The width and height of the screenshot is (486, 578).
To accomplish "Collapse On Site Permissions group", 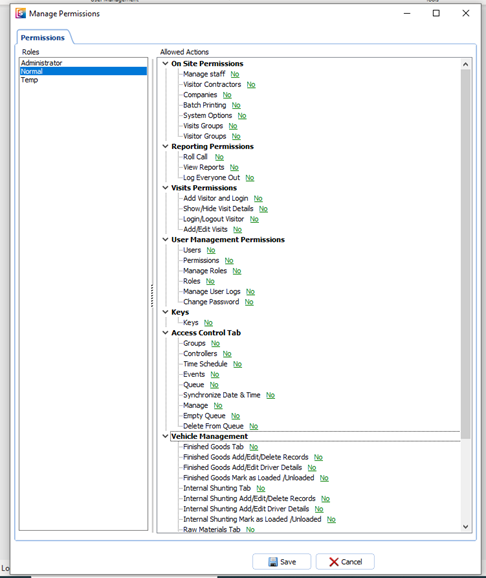I will click(165, 63).
